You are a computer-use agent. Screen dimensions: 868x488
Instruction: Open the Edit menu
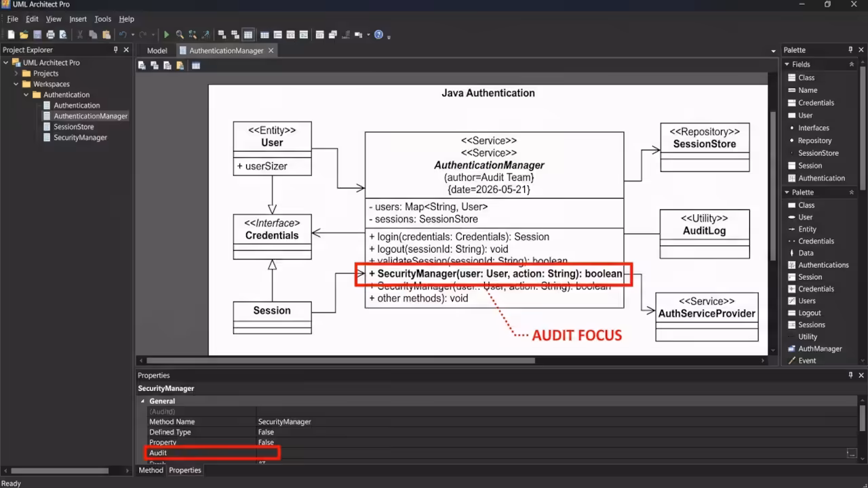tap(32, 19)
